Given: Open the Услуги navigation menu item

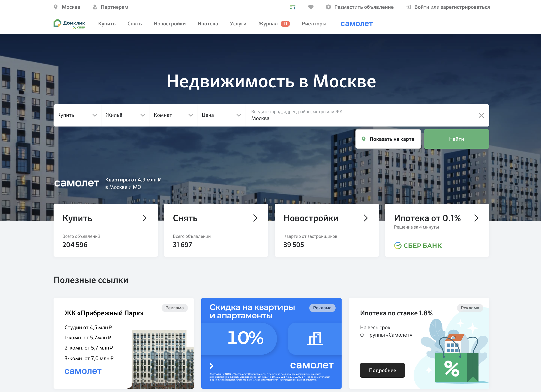Looking at the screenshot, I should click(x=238, y=24).
